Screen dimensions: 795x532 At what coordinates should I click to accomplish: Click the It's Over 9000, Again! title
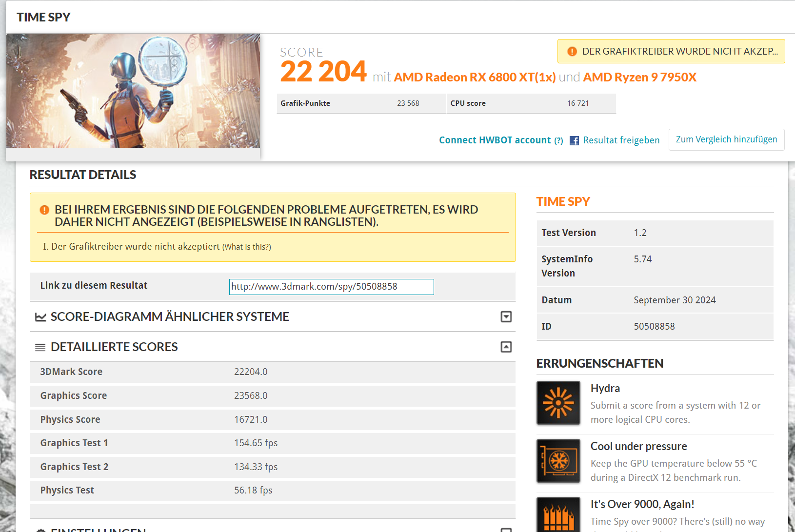pos(642,504)
